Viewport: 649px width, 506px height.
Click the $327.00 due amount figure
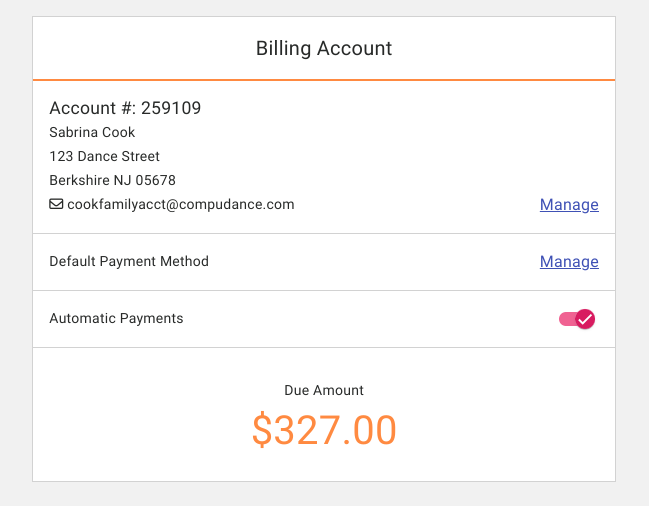[324, 429]
